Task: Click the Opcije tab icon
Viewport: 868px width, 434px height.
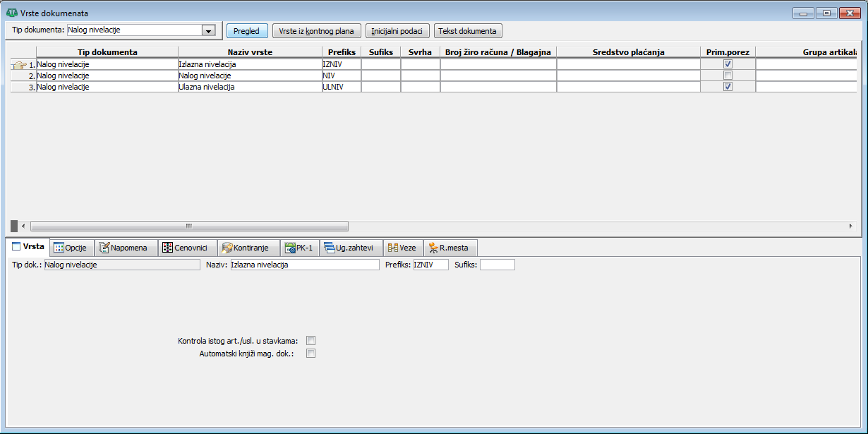Action: [x=59, y=248]
